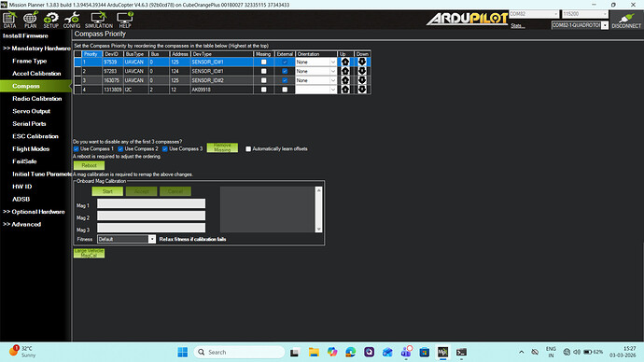Open the SIMULATION icon
Screen dimensions: 644x362
(x=99, y=20)
